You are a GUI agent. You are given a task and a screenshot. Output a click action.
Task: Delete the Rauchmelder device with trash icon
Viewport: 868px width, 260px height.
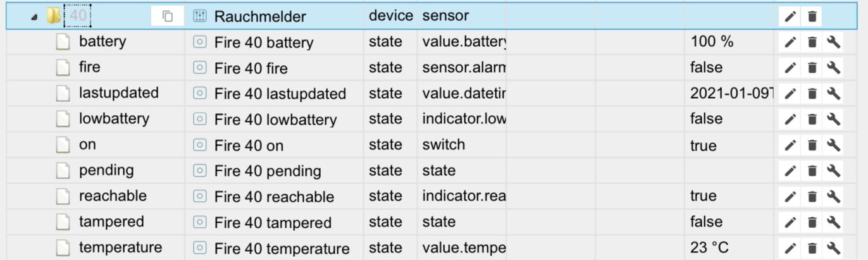[812, 16]
